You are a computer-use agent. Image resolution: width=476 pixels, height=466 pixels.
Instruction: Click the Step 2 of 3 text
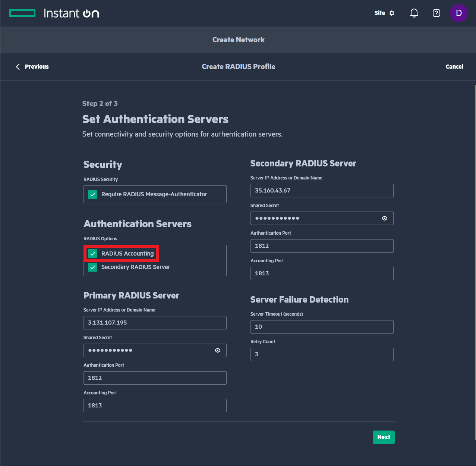[100, 104]
